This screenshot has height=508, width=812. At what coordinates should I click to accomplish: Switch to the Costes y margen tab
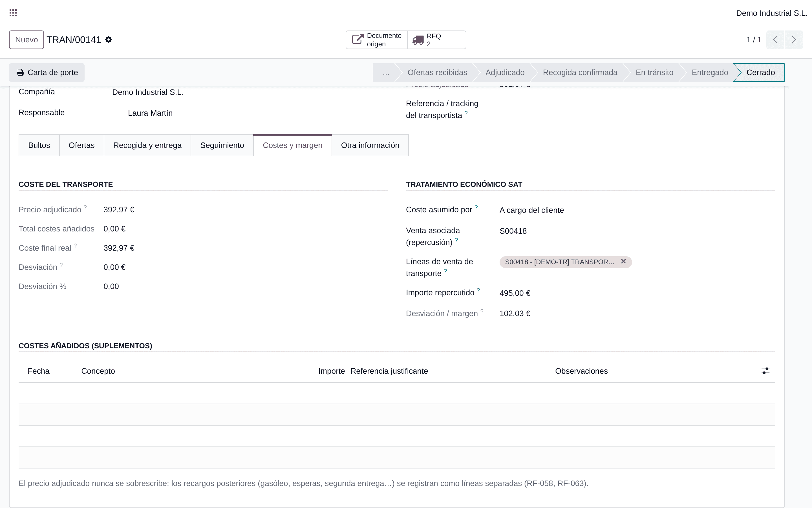pyautogui.click(x=293, y=145)
